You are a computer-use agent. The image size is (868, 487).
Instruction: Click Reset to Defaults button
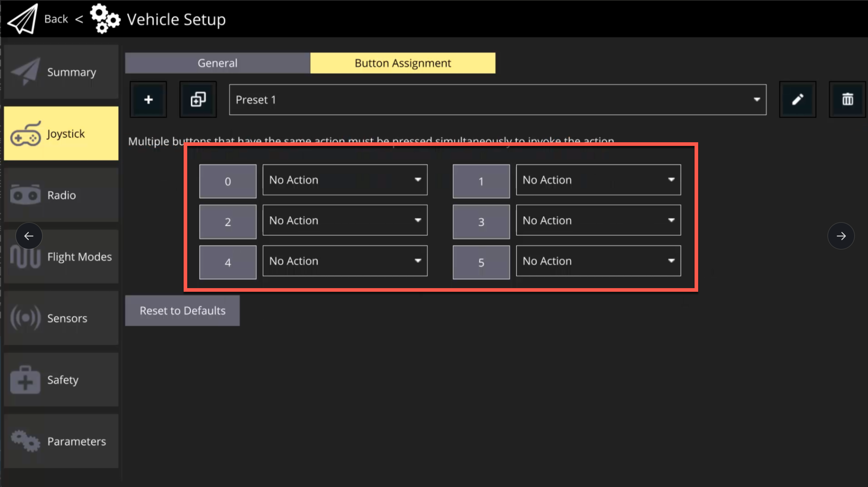click(182, 311)
